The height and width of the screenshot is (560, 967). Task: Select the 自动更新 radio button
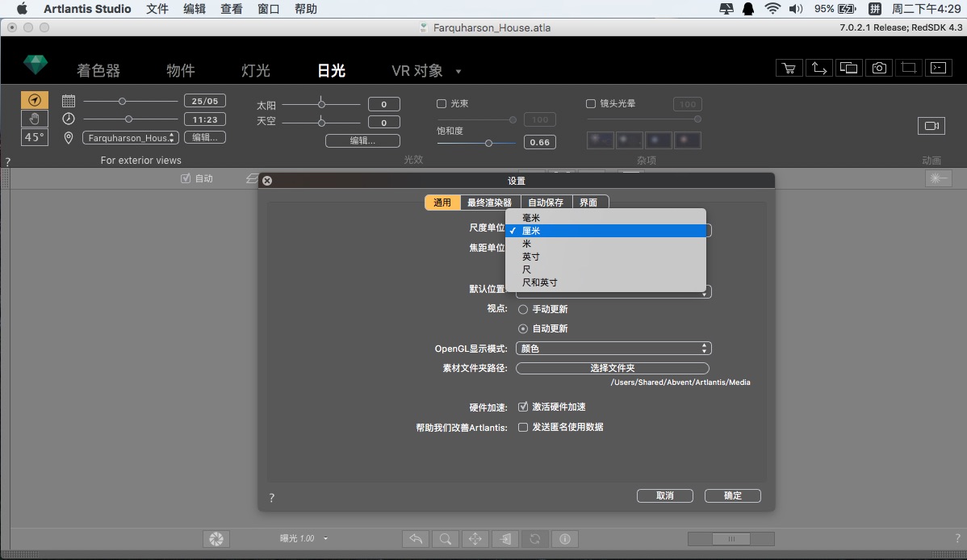coord(523,328)
